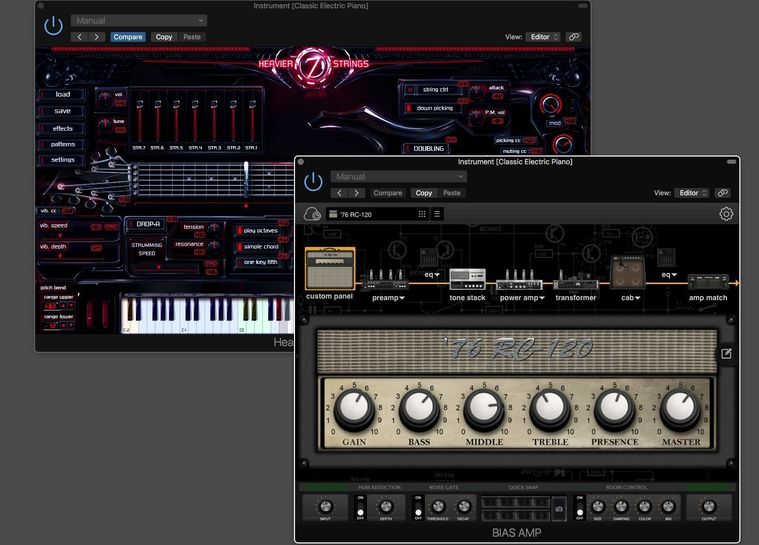Click Copy in BIAS AMP window
This screenshot has height=545, width=759.
pos(424,193)
